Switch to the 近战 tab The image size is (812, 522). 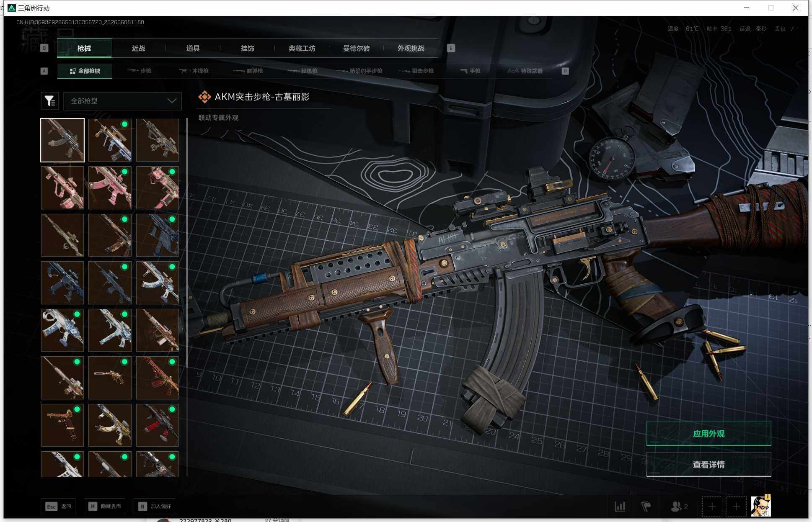point(139,48)
